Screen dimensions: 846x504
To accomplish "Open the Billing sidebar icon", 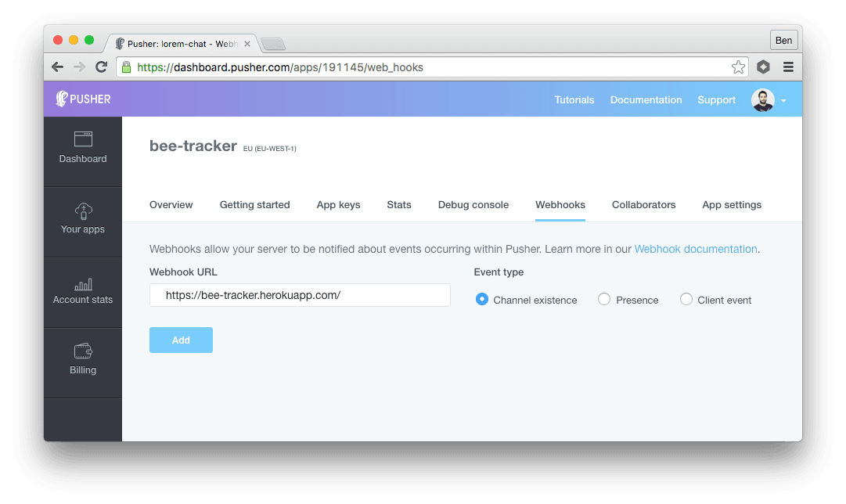I will click(82, 361).
